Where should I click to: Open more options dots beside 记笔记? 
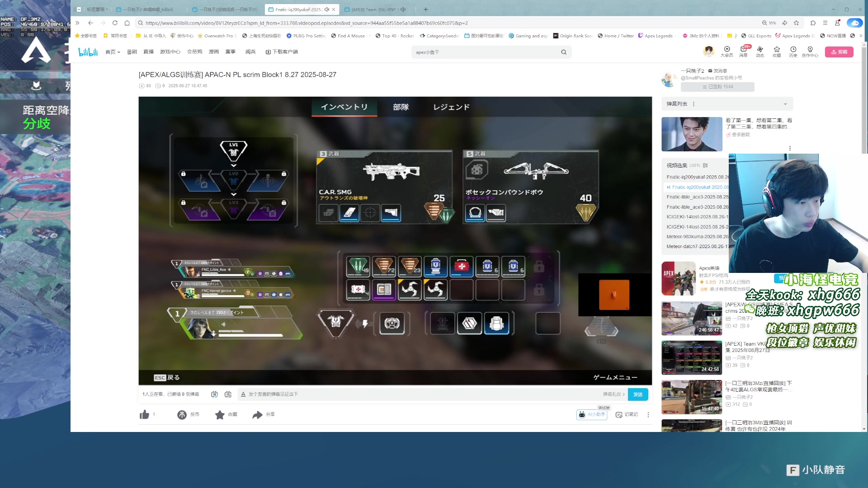click(x=648, y=414)
